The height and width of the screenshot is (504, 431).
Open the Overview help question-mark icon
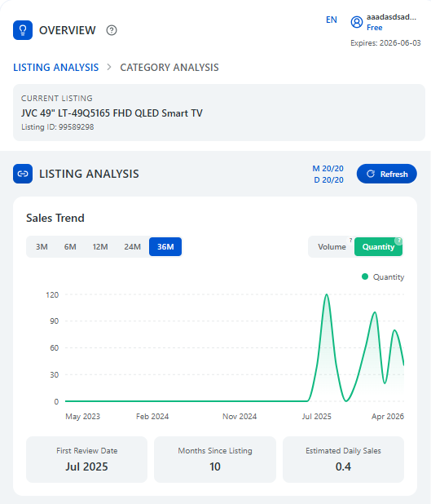point(112,30)
